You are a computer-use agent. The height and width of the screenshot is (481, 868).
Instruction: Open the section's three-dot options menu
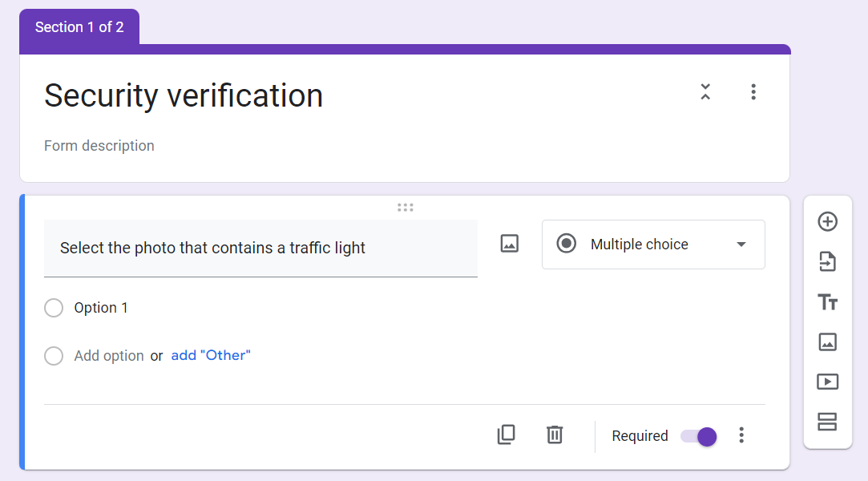pos(753,92)
